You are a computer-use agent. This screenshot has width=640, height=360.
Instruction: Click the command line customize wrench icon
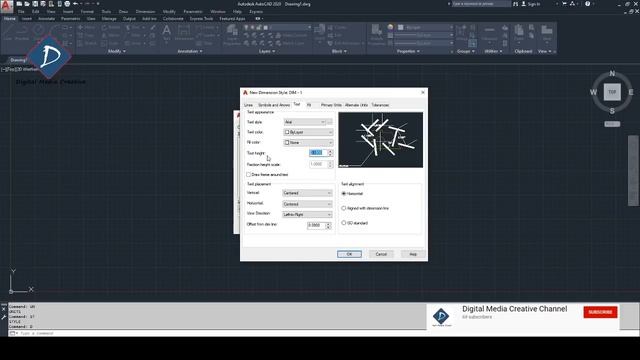point(4,317)
